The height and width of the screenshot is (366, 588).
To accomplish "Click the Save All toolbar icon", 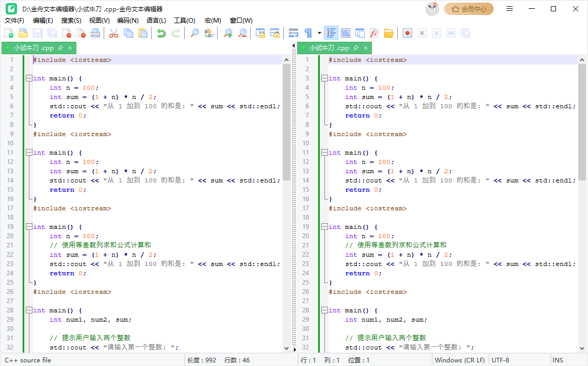I will (x=52, y=34).
